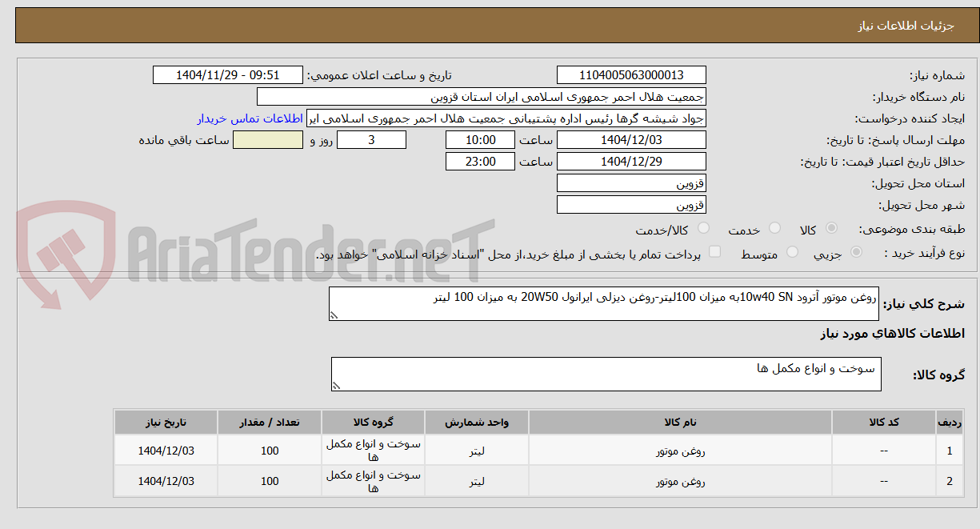Select the کالا/خدمت radio button
Viewport: 980px width, 529px height.
703,229
